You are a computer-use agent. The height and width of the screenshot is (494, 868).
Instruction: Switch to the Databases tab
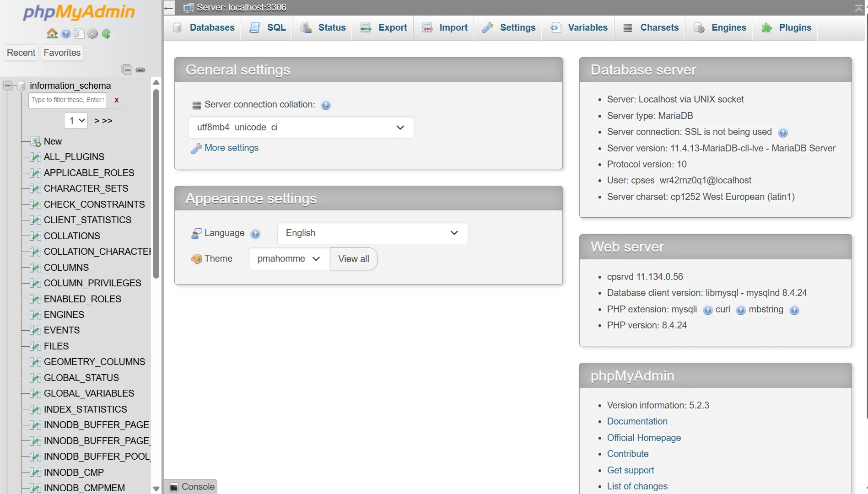point(204,27)
